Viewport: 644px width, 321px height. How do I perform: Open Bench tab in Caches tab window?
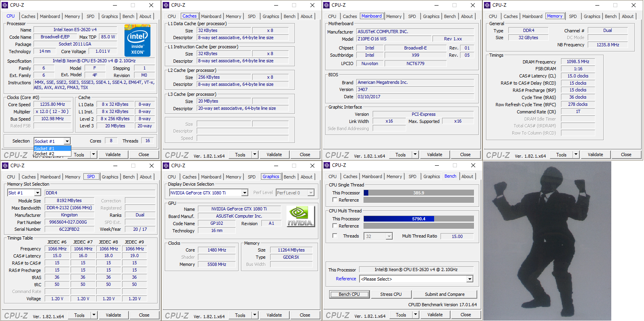(290, 16)
